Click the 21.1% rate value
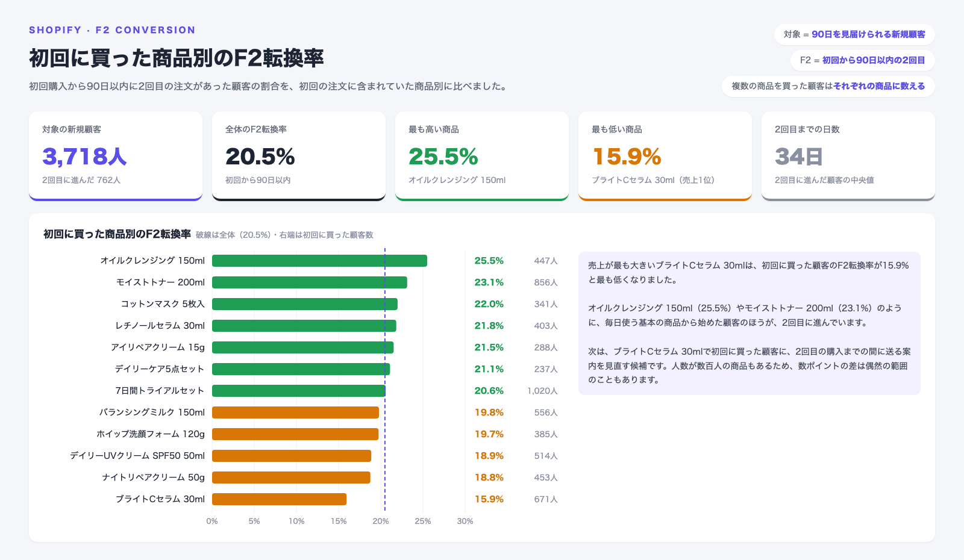The height and width of the screenshot is (560, 964). (489, 369)
